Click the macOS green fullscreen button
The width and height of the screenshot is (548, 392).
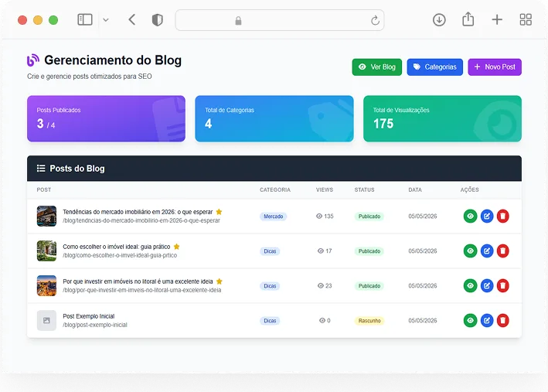(53, 20)
